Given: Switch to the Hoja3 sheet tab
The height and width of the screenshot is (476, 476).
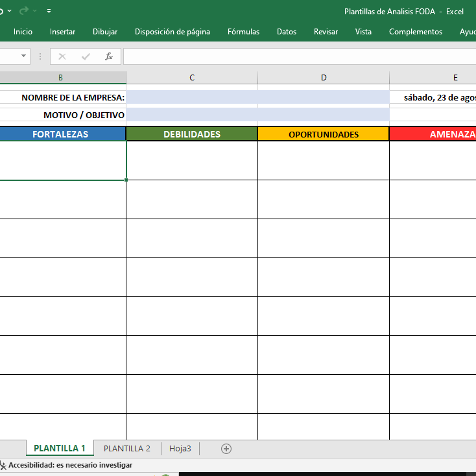Looking at the screenshot, I should click(x=180, y=448).
